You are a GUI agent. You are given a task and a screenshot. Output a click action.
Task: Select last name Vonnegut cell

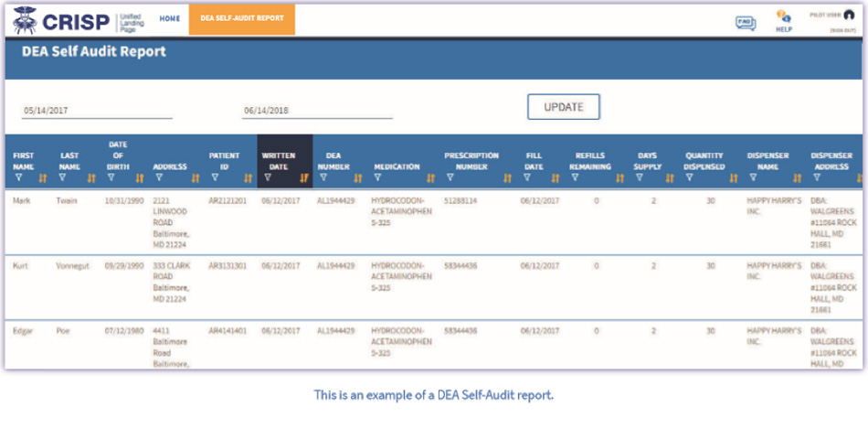click(x=72, y=265)
